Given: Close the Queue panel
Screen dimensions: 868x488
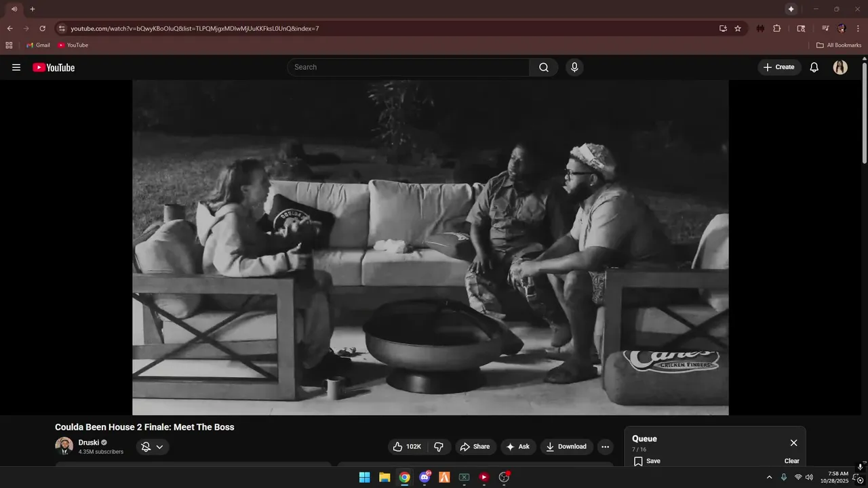Looking at the screenshot, I should (x=793, y=443).
